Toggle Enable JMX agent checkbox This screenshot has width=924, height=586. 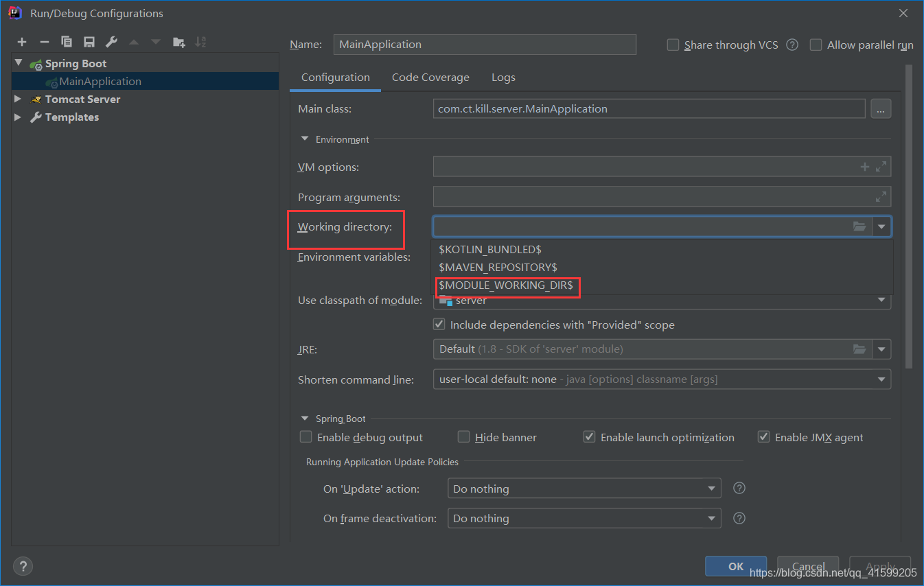[763, 437]
